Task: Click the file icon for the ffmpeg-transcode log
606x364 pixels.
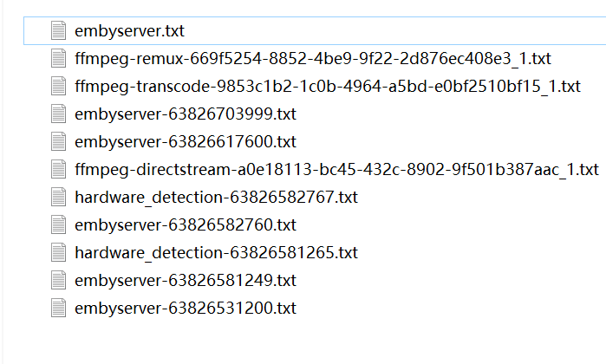Action: tap(59, 87)
